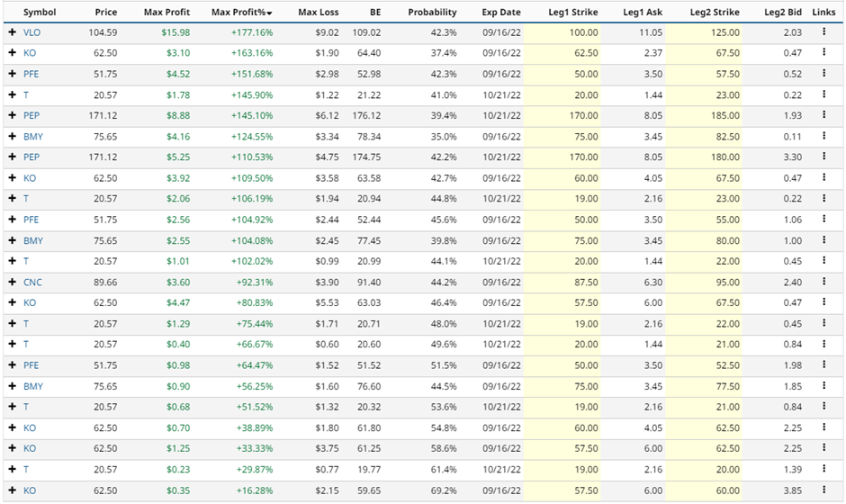The width and height of the screenshot is (846, 504).
Task: Select breakeven value 176.12
Action: 366,115
